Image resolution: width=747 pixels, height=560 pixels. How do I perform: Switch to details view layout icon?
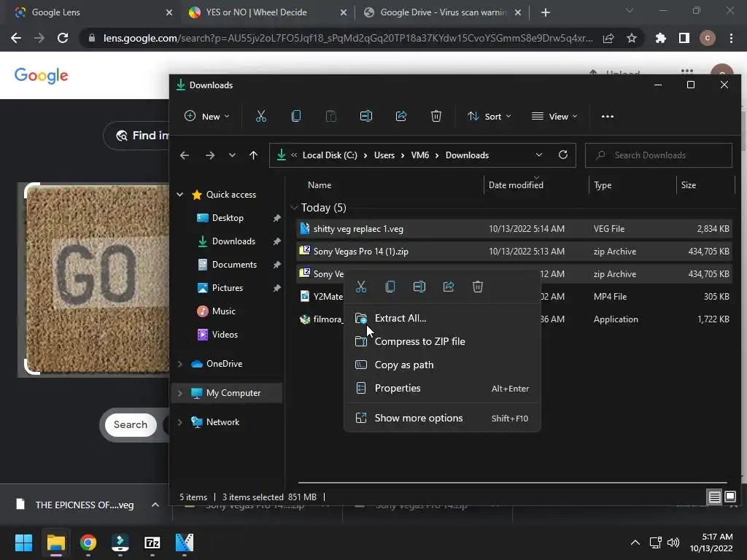715,497
